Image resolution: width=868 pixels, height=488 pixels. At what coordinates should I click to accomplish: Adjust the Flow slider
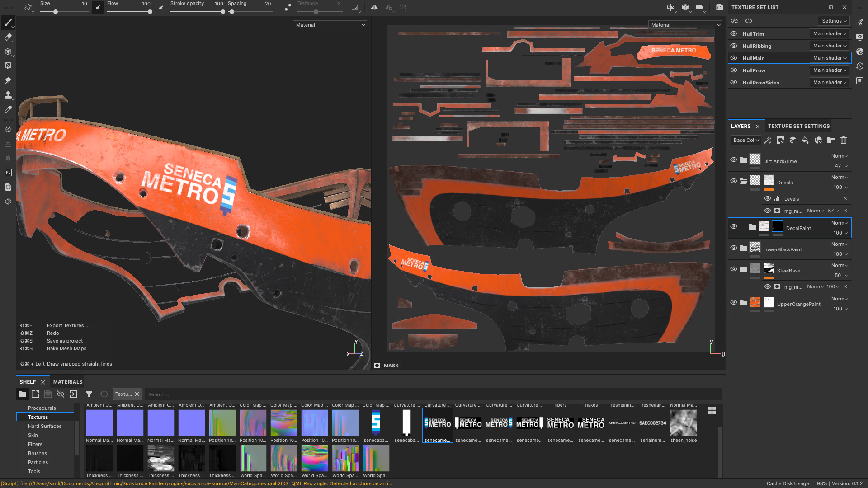click(x=129, y=12)
